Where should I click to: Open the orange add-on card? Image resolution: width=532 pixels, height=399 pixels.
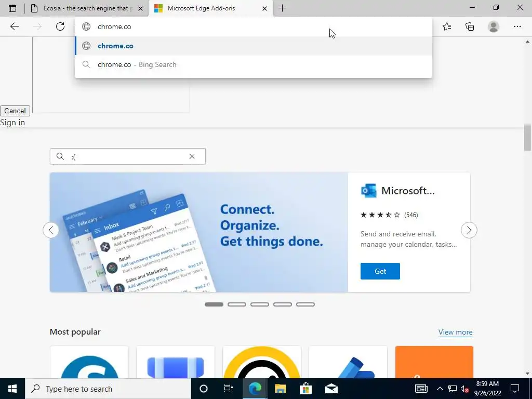pyautogui.click(x=434, y=362)
